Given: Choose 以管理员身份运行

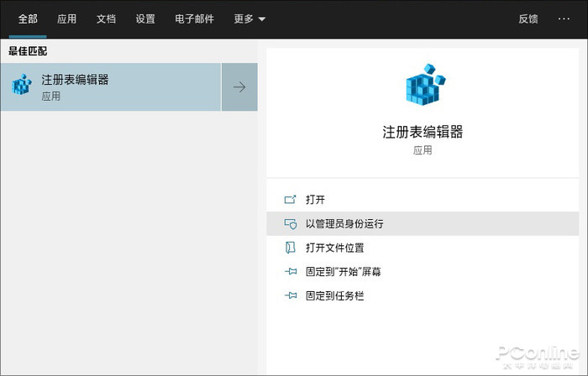Looking at the screenshot, I should 423,223.
